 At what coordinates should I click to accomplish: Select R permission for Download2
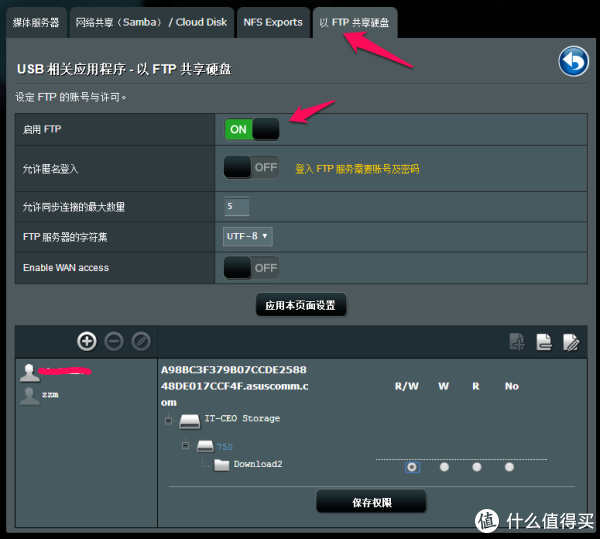pyautogui.click(x=477, y=467)
